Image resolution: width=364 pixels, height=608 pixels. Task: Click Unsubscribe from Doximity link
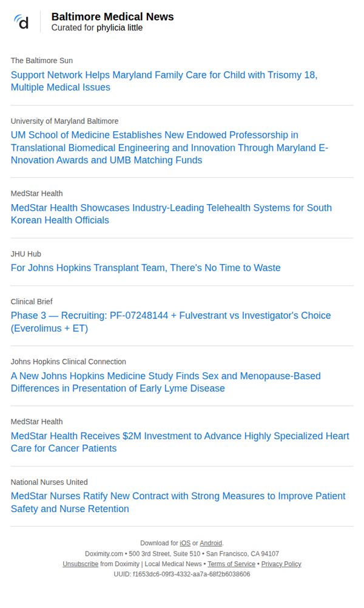(x=81, y=564)
